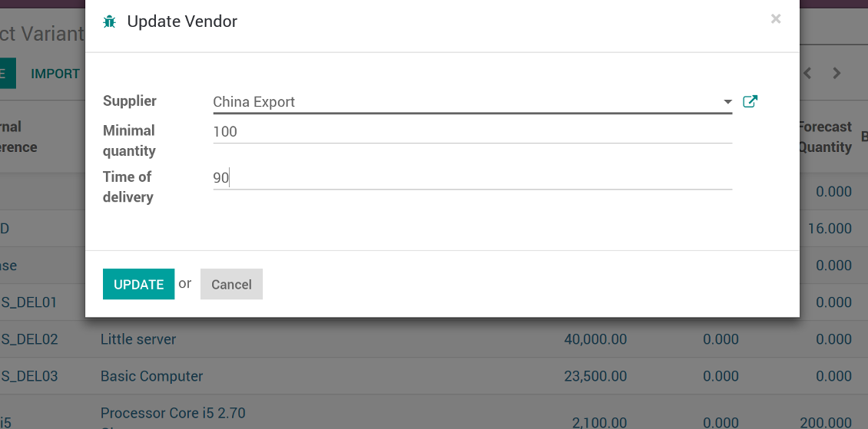Focus the Minimal quantity input field

click(472, 132)
